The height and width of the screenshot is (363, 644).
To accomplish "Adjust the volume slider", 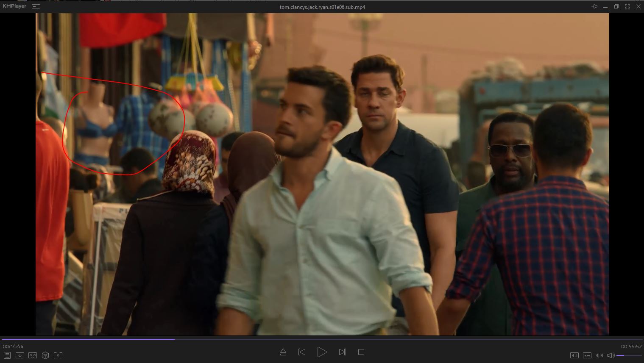I will click(629, 355).
